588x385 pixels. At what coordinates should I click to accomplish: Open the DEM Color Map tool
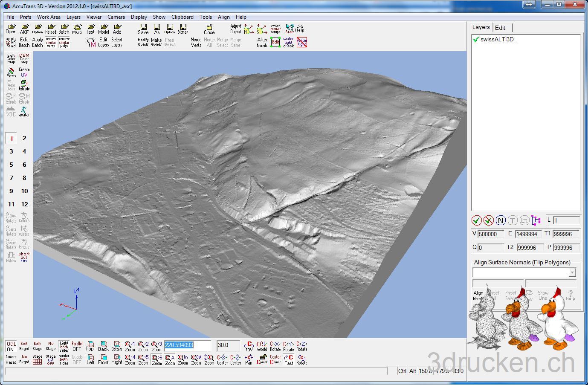[24, 58]
